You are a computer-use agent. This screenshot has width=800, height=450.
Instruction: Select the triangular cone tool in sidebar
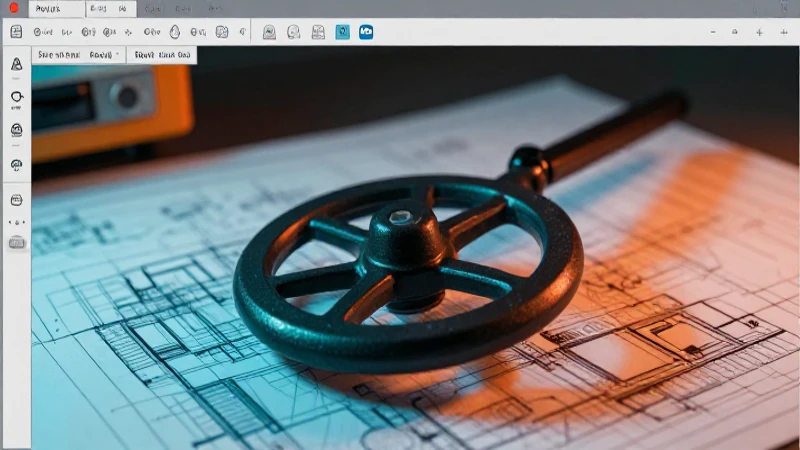coord(17,64)
